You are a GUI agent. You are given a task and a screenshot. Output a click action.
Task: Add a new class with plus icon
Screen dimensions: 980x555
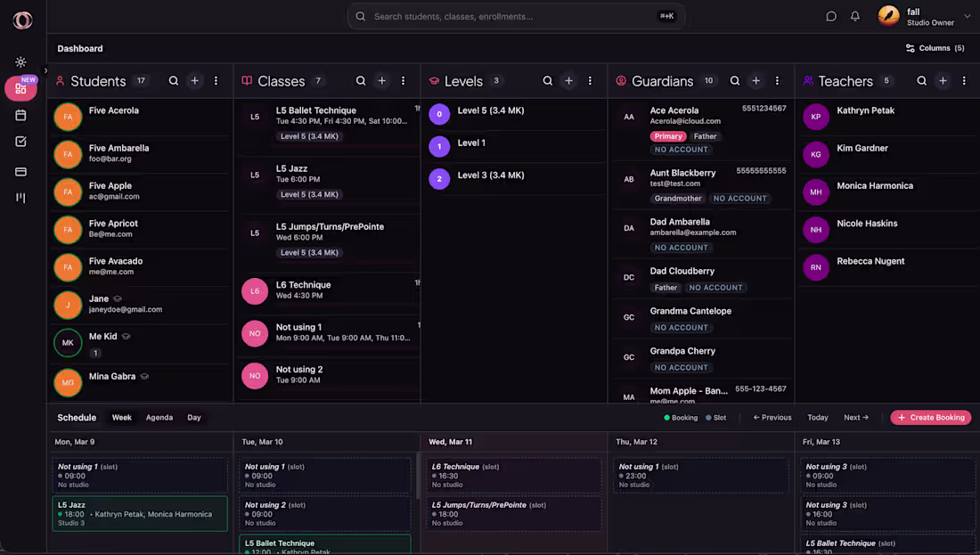click(382, 81)
